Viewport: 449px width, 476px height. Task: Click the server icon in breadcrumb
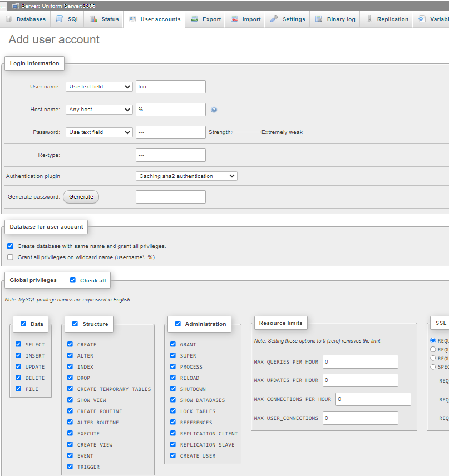tap(16, 6)
